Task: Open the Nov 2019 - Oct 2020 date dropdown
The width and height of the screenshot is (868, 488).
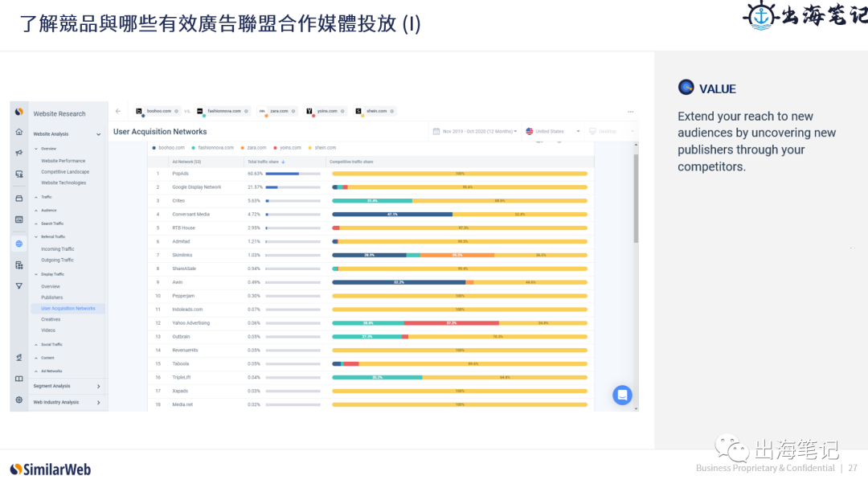Action: coord(478,131)
